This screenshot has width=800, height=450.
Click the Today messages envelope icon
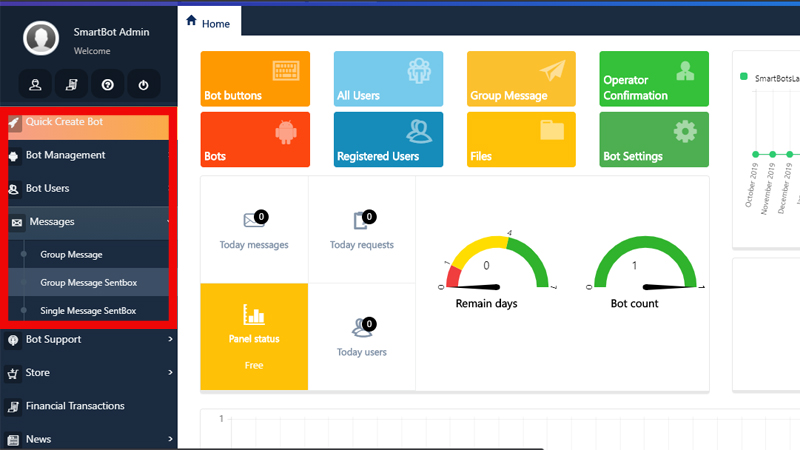coord(254,221)
